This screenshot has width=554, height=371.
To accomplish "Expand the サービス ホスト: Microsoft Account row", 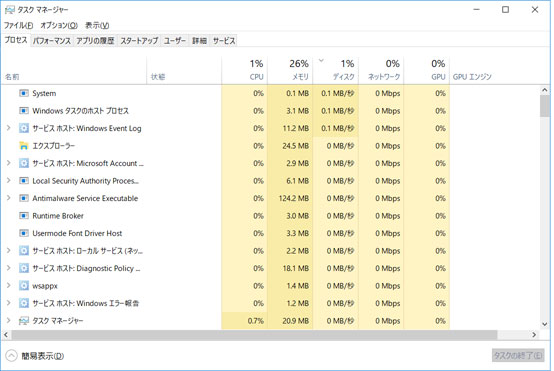I will click(9, 163).
